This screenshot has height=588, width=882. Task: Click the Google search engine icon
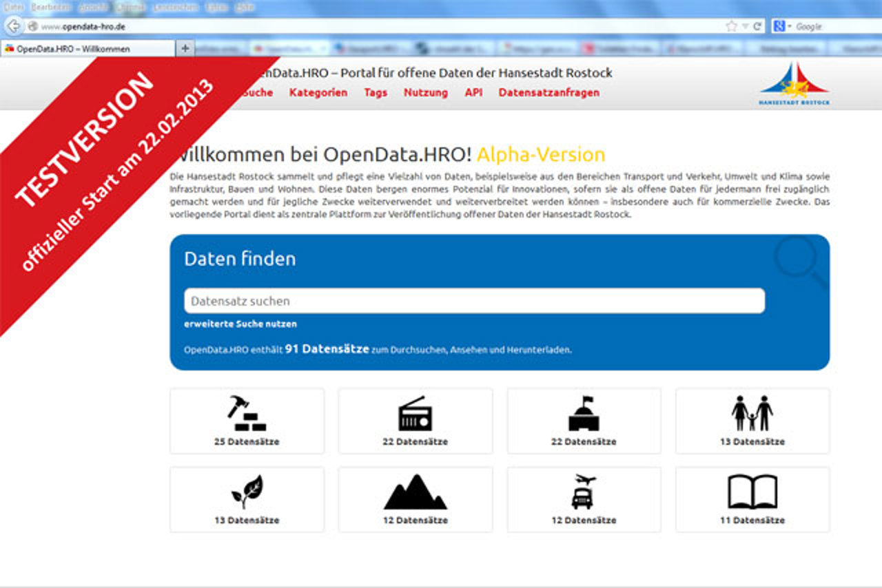pyautogui.click(x=779, y=26)
